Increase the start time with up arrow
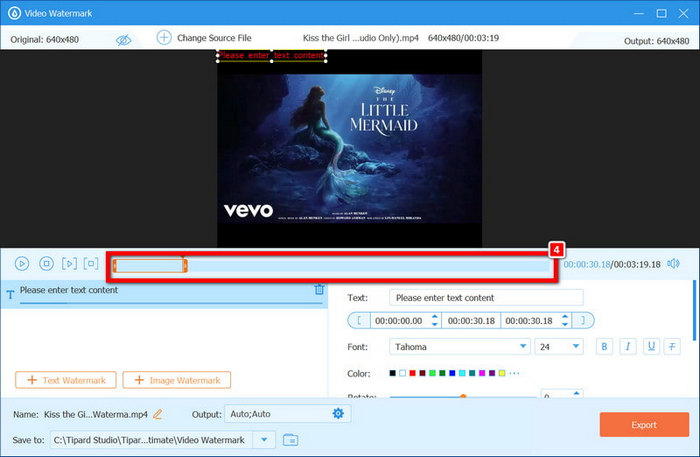 (x=435, y=316)
